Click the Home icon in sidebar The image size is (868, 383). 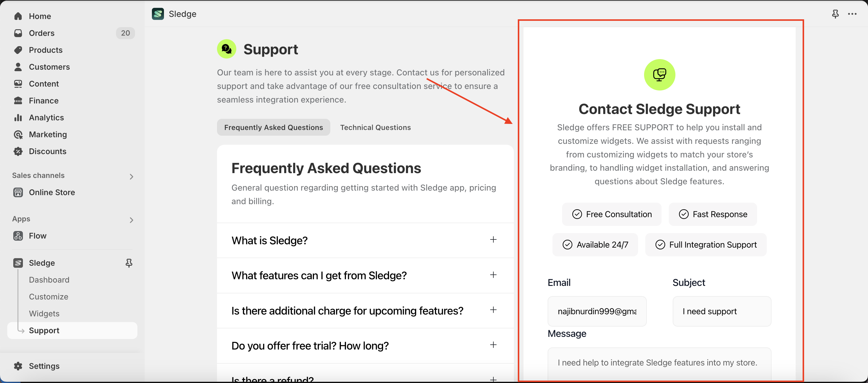pos(18,16)
